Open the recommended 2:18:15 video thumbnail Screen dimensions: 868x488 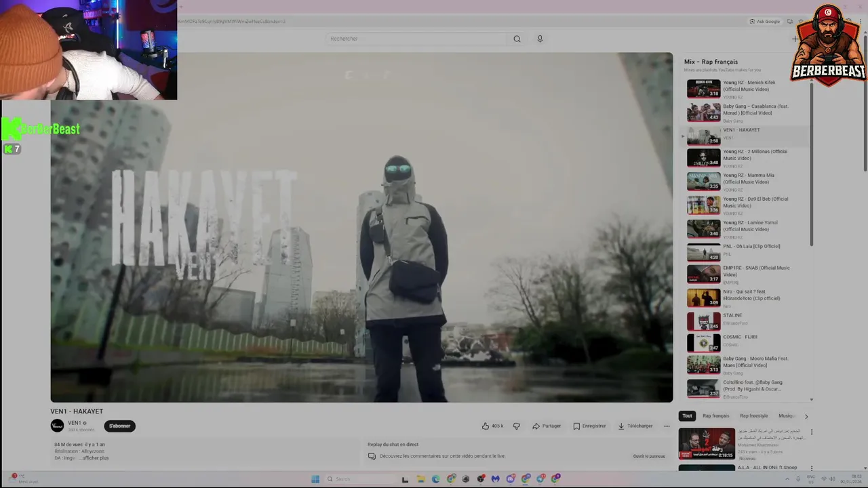(x=707, y=444)
